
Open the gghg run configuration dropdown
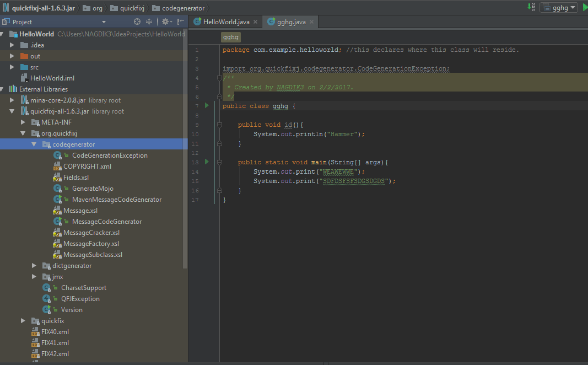point(559,8)
